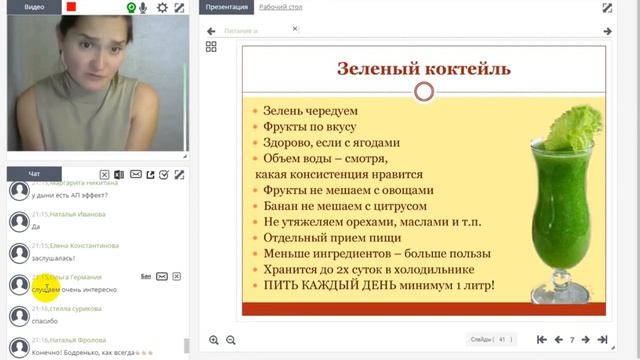Click the name Наталья Фролова in chat
Image resolution: width=640 pixels, height=360 pixels.
pos(78,340)
